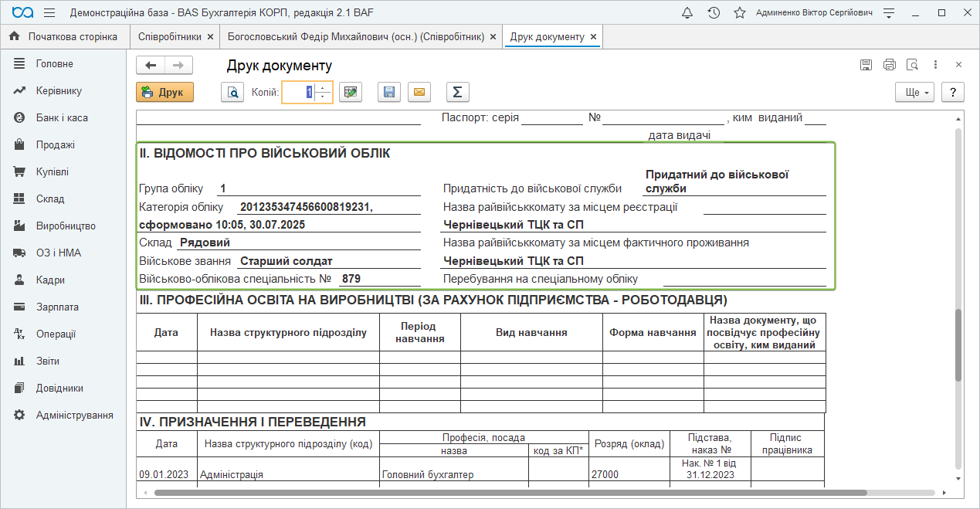This screenshot has height=509, width=980.
Task: Click the Sigma sum icon
Action: (x=457, y=93)
